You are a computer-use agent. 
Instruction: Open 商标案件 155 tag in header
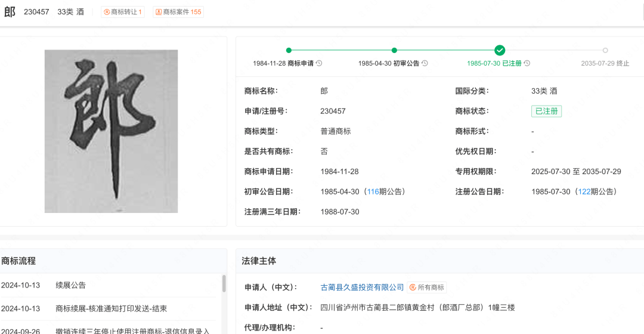click(178, 12)
